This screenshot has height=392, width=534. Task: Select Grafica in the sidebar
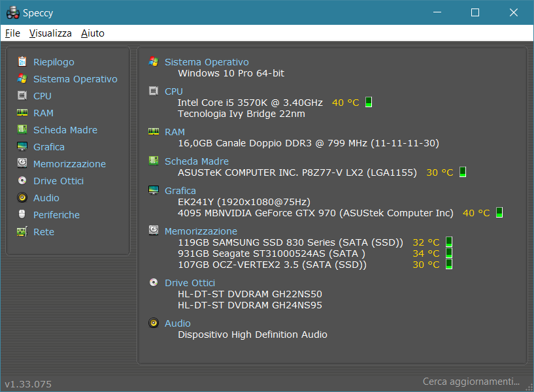[x=49, y=147]
